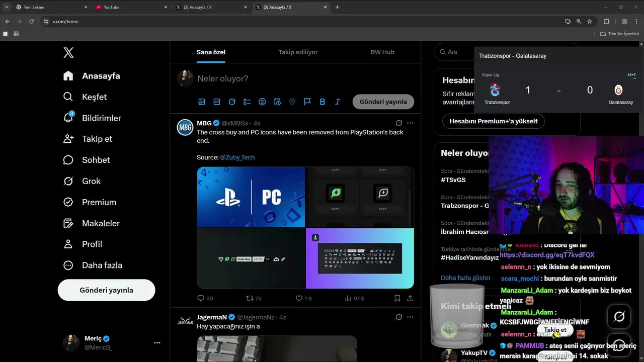Image resolution: width=644 pixels, height=362 pixels.
Task: Click Daha fazla göster link
Action: point(465,278)
